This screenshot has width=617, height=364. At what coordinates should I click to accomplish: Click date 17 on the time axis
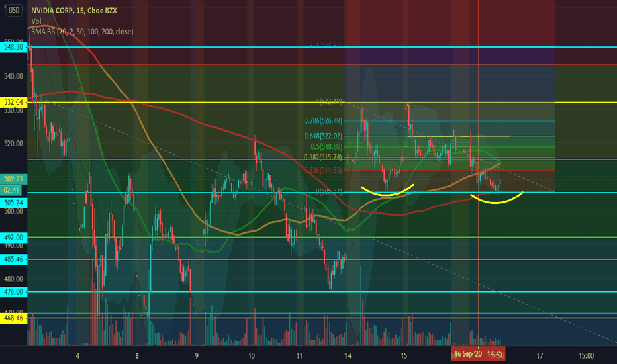(540, 356)
